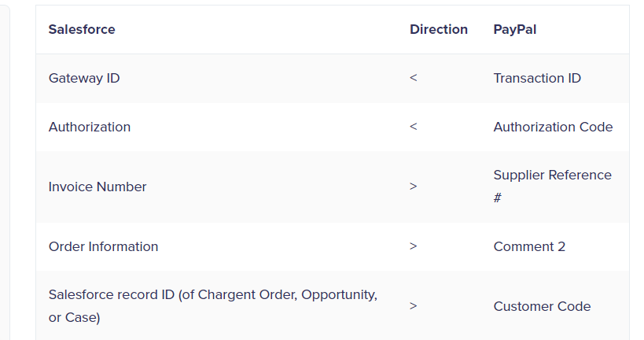
Task: Click the Authorization Code text
Action: pyautogui.click(x=553, y=127)
